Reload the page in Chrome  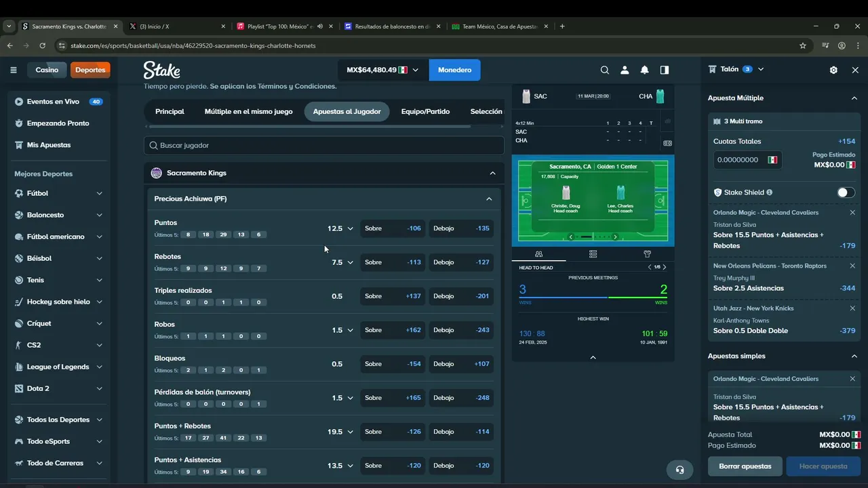point(42,45)
